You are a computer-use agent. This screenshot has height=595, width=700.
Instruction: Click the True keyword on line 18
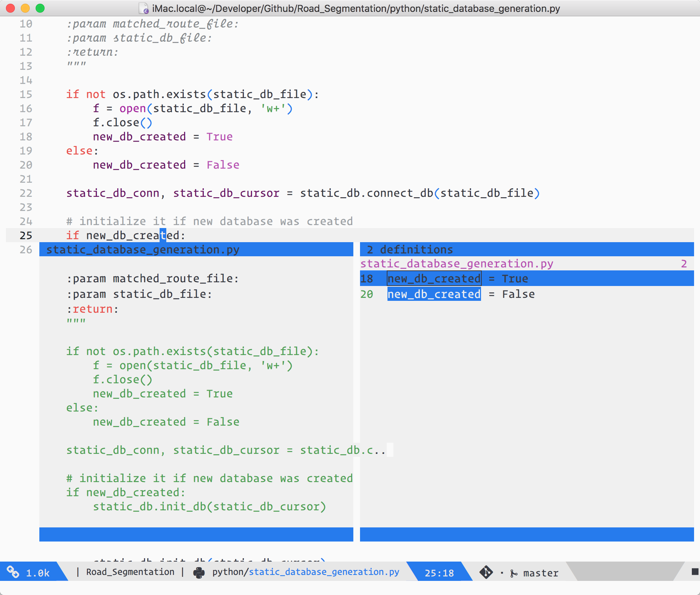219,136
